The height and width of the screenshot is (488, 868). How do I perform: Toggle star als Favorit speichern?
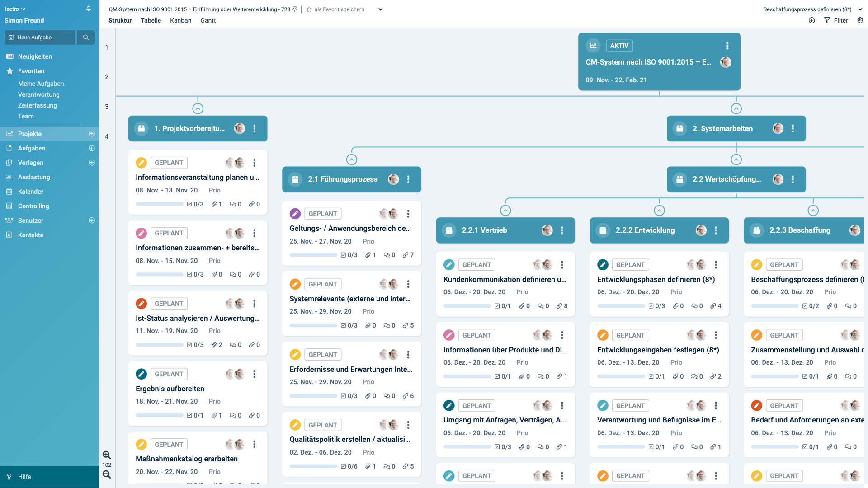pyautogui.click(x=309, y=9)
